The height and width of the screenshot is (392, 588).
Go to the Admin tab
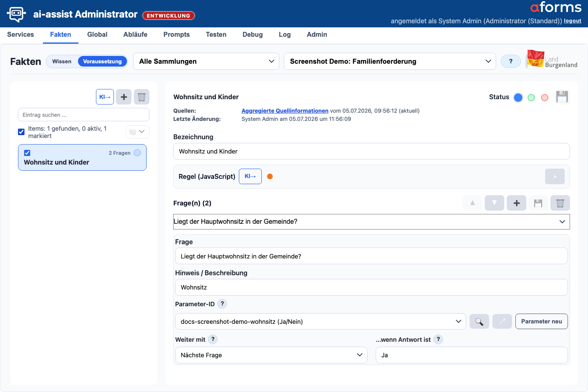click(x=317, y=35)
